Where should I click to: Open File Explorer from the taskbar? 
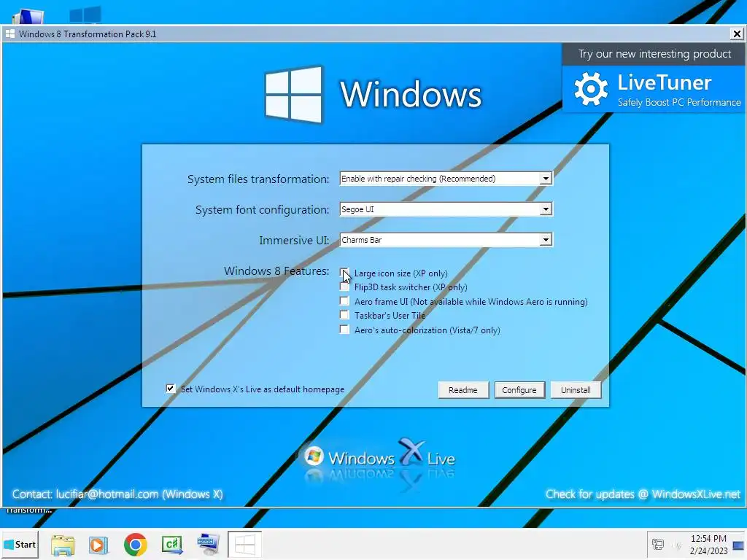click(63, 545)
